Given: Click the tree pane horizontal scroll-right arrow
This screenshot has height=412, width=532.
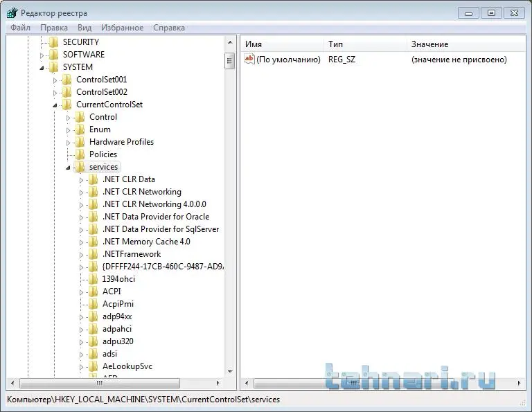Looking at the screenshot, I should pos(218,383).
